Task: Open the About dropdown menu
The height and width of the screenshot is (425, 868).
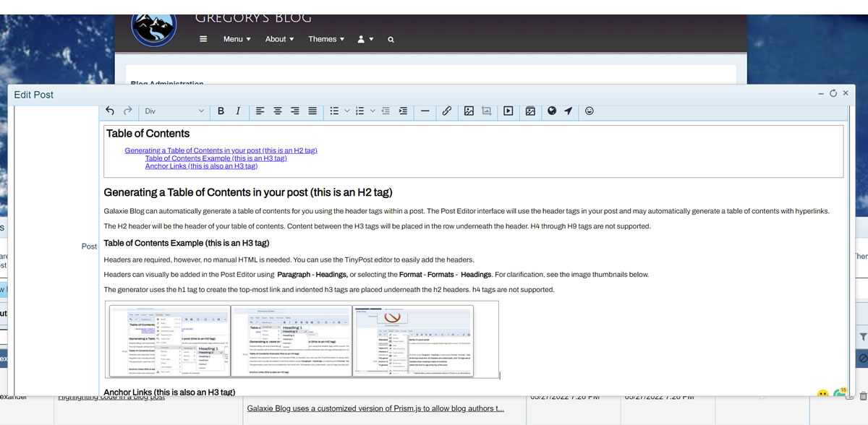Action: coord(279,39)
